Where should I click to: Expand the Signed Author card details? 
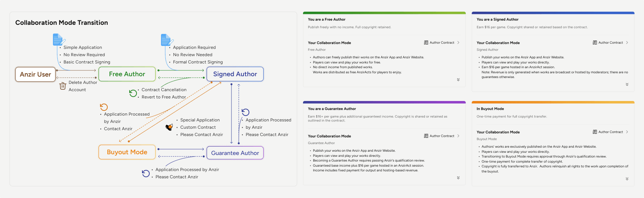627,84
